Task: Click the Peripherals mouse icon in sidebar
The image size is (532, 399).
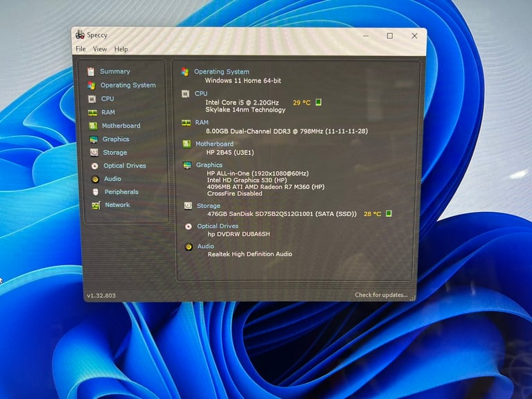Action: pos(96,192)
